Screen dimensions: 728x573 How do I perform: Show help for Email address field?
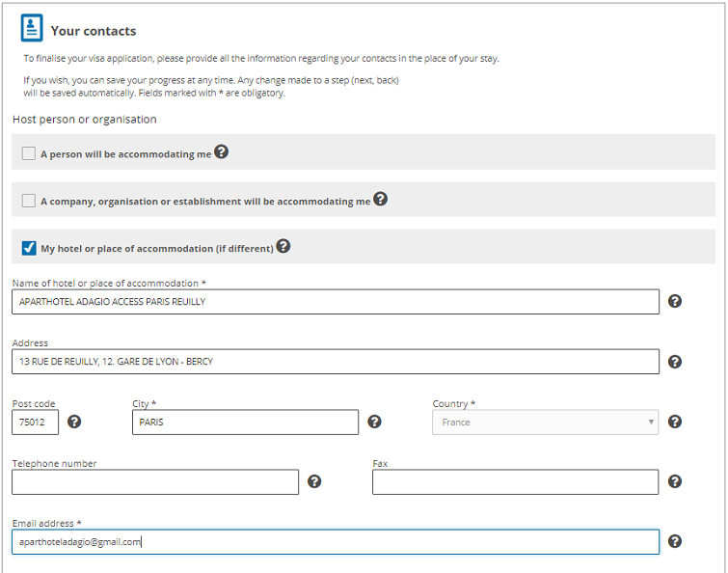(675, 541)
